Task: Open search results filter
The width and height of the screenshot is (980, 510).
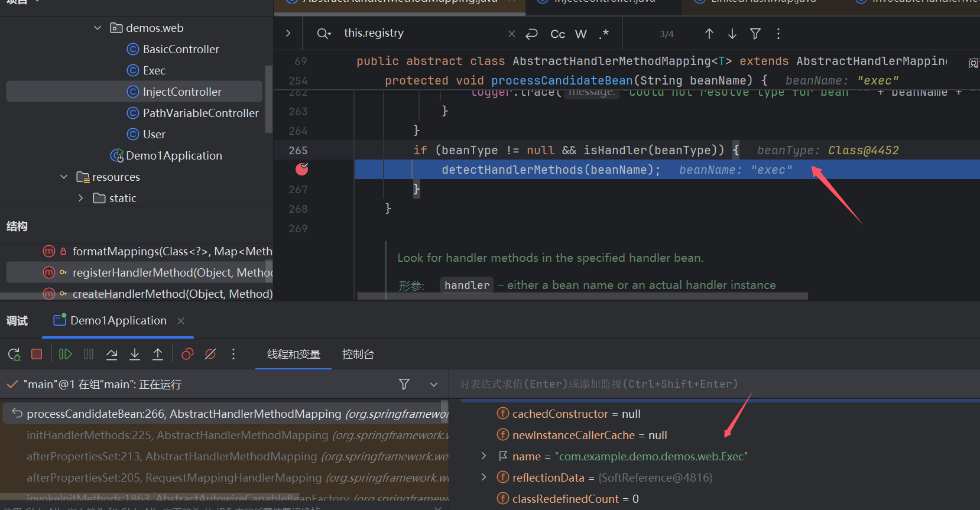Action: pyautogui.click(x=755, y=34)
